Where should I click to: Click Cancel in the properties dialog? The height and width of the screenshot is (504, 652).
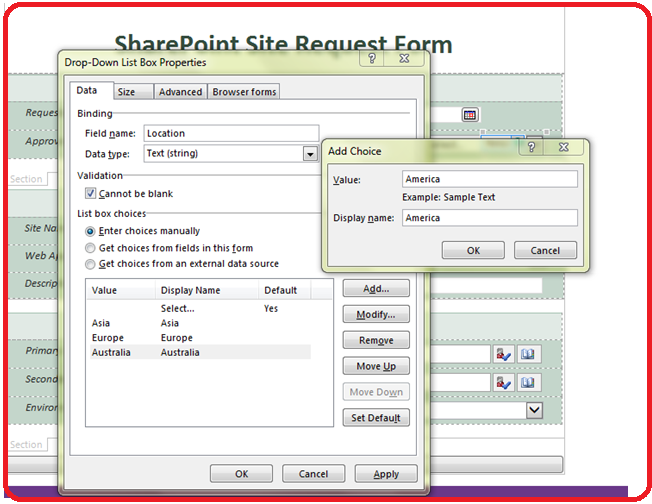(x=314, y=474)
